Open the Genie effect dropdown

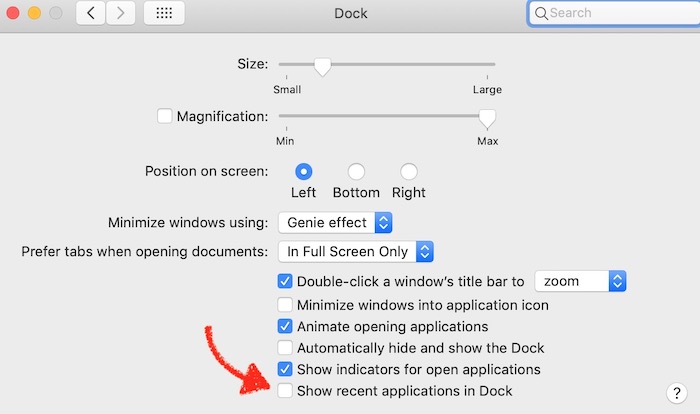(335, 222)
